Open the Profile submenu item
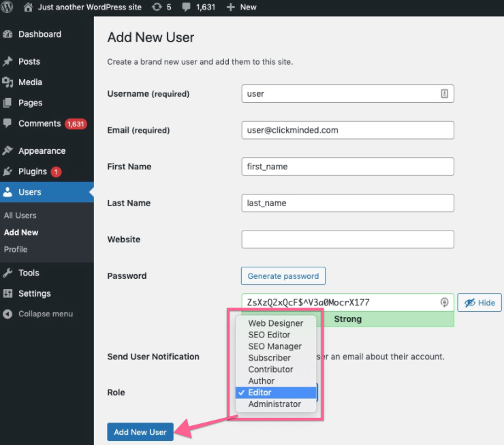 tap(16, 250)
